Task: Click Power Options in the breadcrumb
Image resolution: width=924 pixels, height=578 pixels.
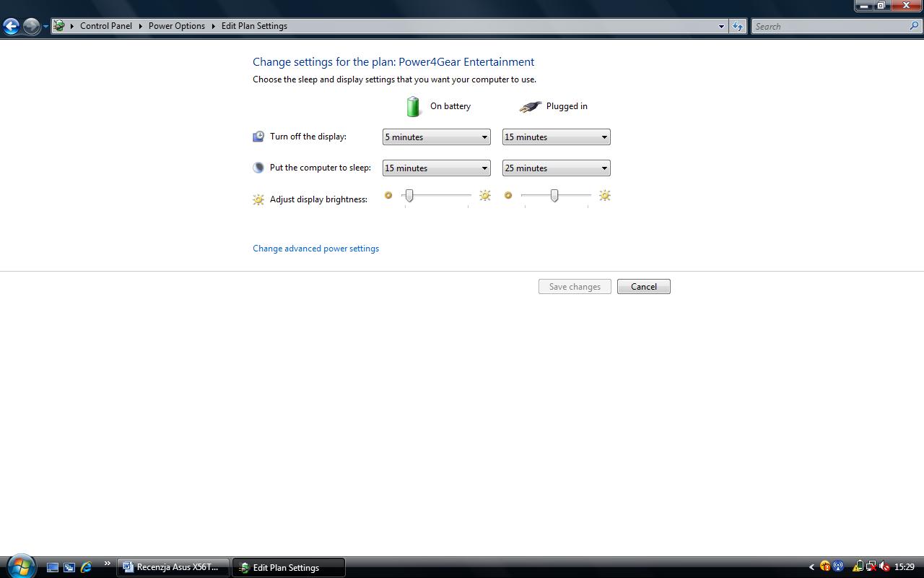Action: (x=177, y=26)
